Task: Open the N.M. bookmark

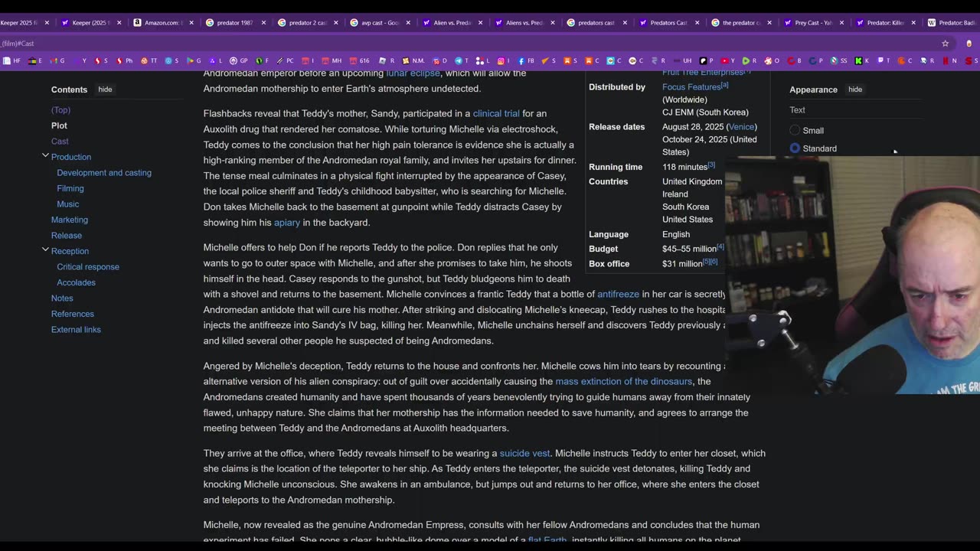Action: (x=414, y=60)
